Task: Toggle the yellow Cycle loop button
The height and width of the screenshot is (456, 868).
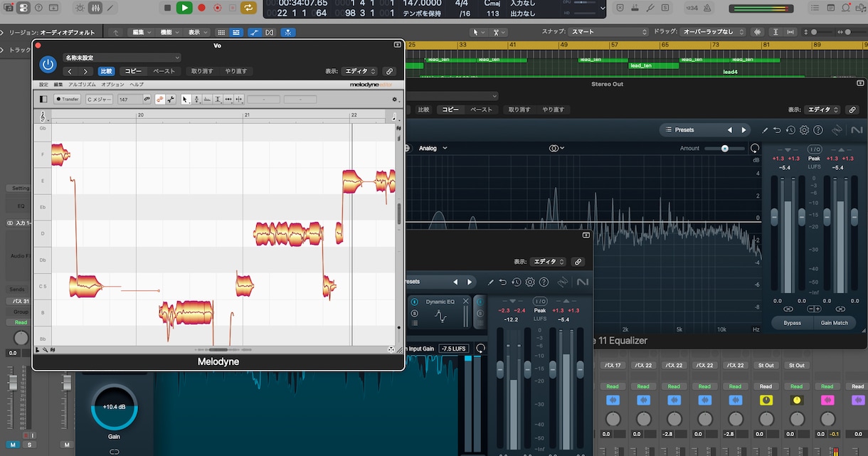Action: pyautogui.click(x=248, y=8)
